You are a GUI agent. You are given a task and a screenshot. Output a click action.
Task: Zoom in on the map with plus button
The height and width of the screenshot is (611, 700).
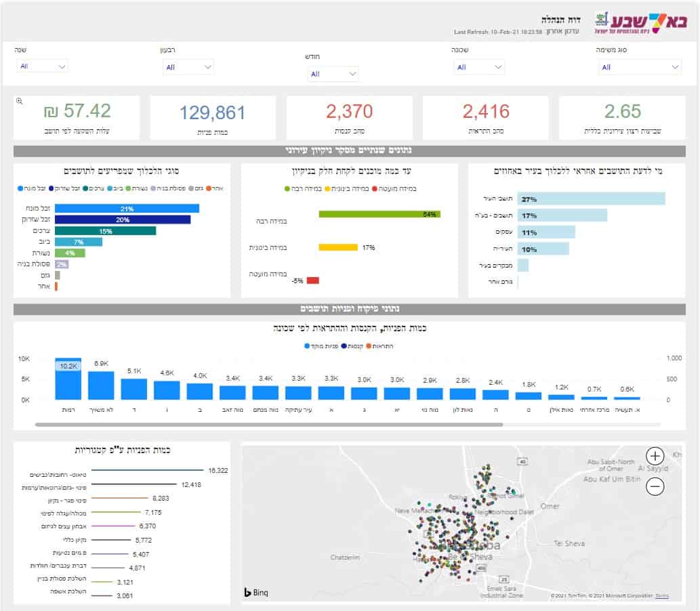[x=655, y=456]
